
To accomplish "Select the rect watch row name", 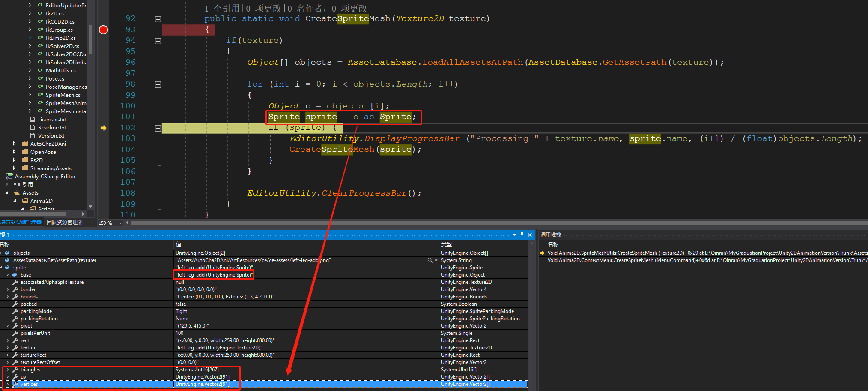I will (x=25, y=340).
